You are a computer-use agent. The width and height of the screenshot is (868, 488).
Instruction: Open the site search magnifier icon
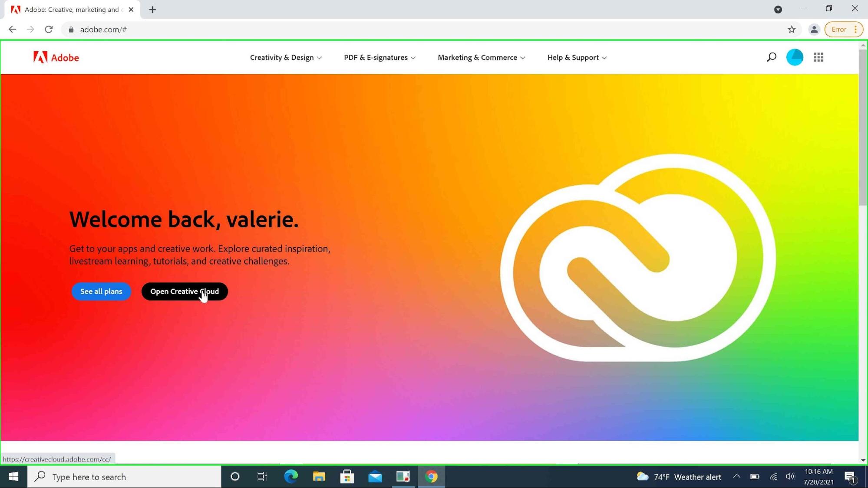tap(771, 57)
